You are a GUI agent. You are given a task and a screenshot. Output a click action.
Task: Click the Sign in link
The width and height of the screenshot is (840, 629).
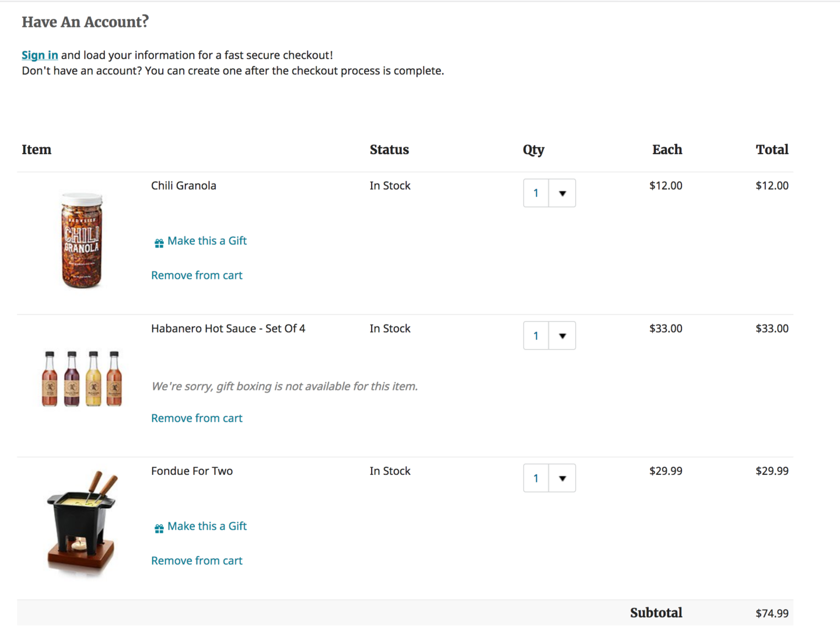40,55
